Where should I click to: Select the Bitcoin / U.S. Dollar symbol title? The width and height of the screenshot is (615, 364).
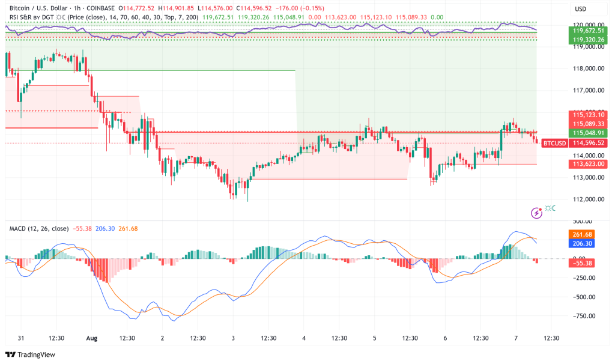click(38, 8)
